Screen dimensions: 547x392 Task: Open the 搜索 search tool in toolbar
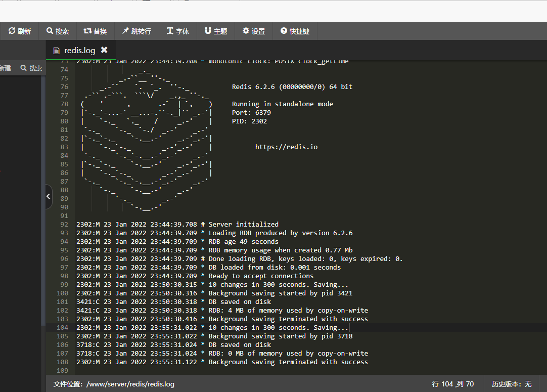58,31
